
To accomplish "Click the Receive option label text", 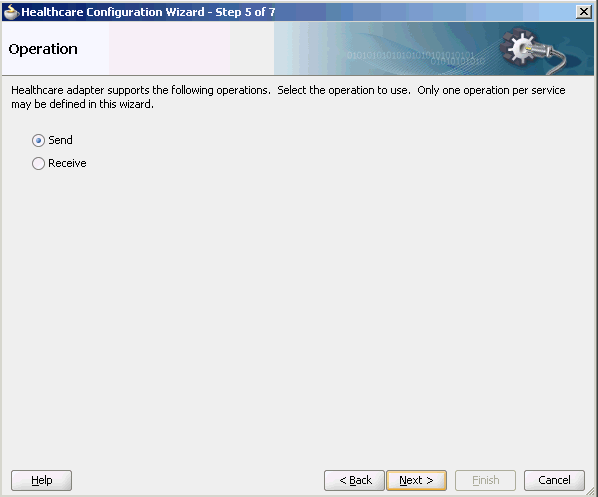I will (67, 163).
